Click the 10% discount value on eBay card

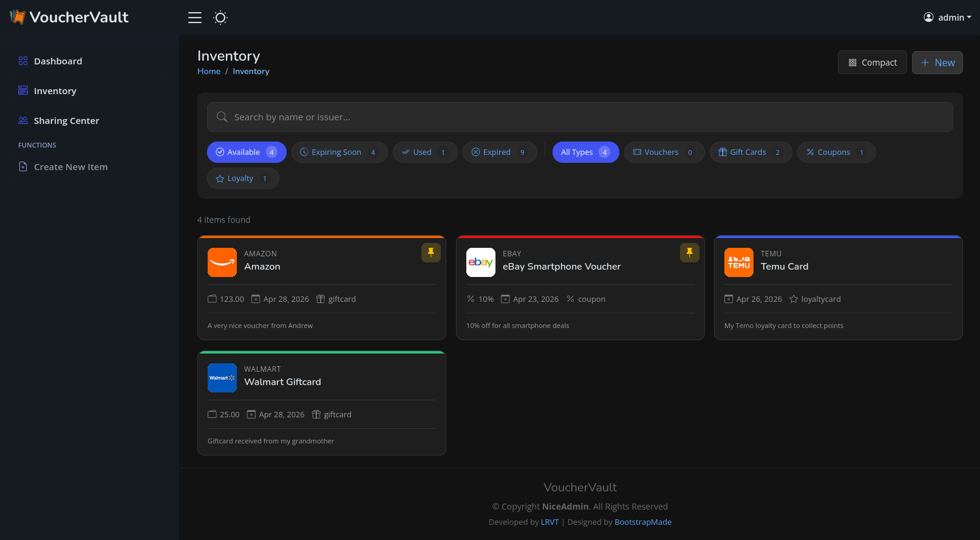point(486,299)
